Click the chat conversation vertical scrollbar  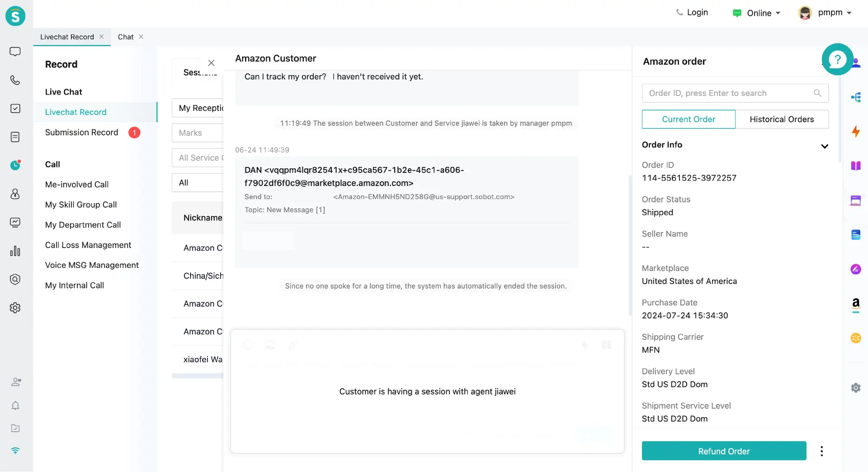coord(630,246)
